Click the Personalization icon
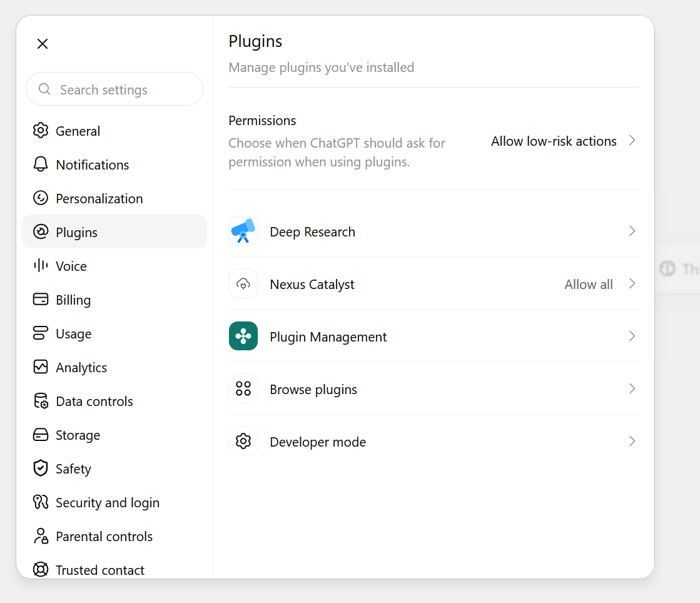Image resolution: width=700 pixels, height=603 pixels. (x=41, y=198)
